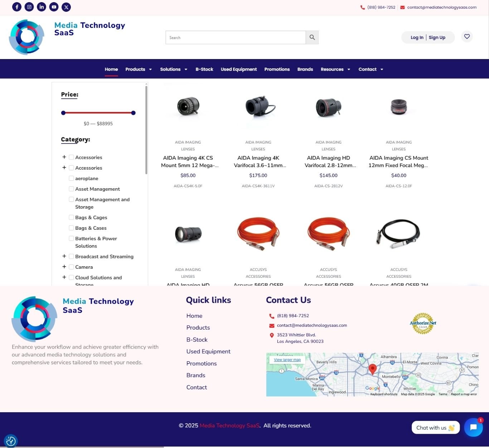Check the Camera category checkbox
Image resolution: width=489 pixels, height=448 pixels.
click(x=71, y=267)
